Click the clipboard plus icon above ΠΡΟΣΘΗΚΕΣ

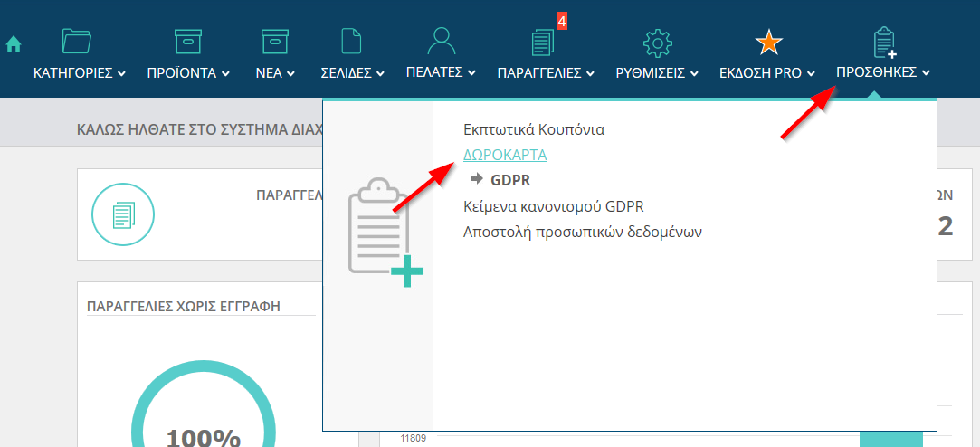(x=883, y=43)
